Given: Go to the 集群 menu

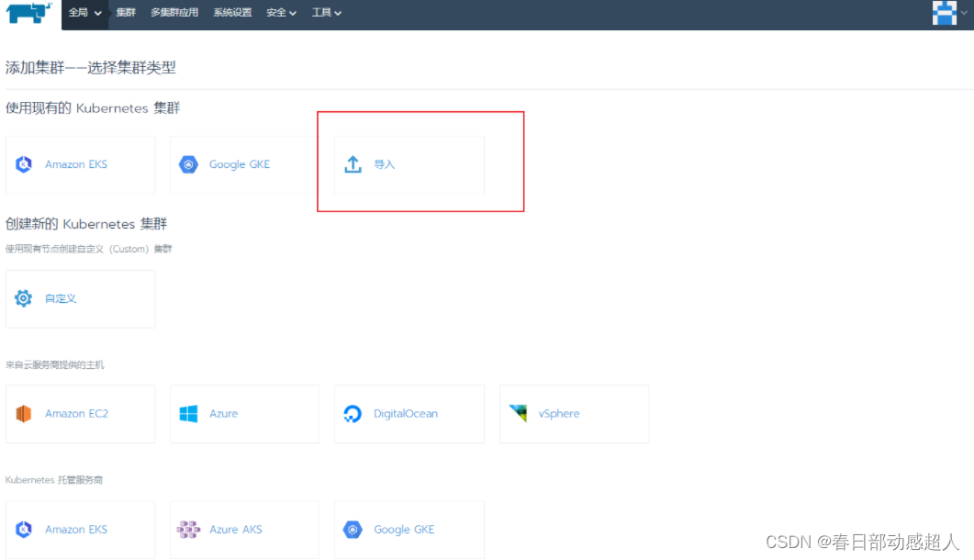Looking at the screenshot, I should [126, 13].
